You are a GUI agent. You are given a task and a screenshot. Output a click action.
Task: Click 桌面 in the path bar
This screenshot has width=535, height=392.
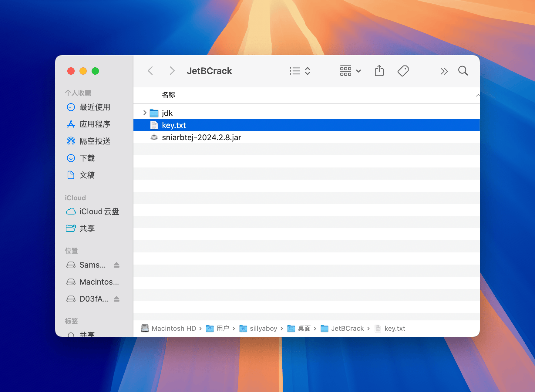coord(299,328)
